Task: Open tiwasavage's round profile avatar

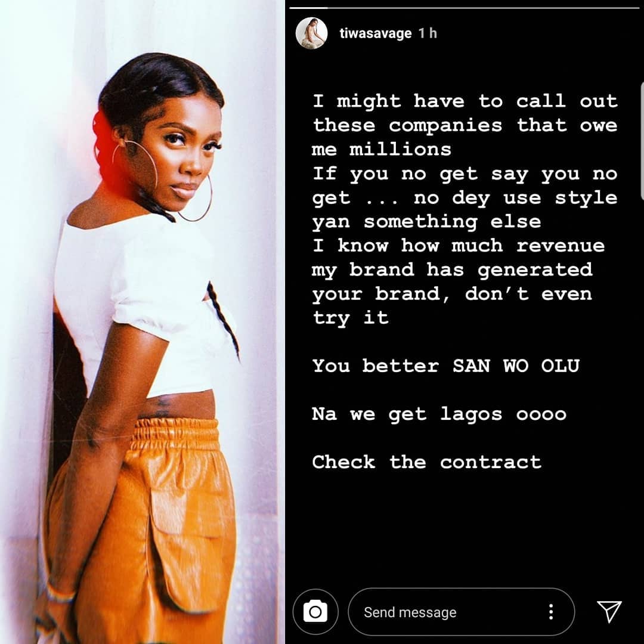Action: (x=312, y=33)
